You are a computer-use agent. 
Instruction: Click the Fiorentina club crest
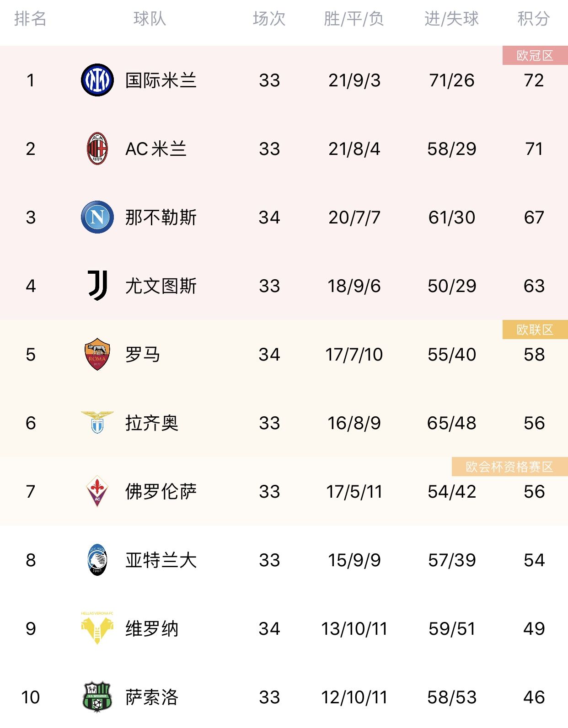[x=97, y=491]
